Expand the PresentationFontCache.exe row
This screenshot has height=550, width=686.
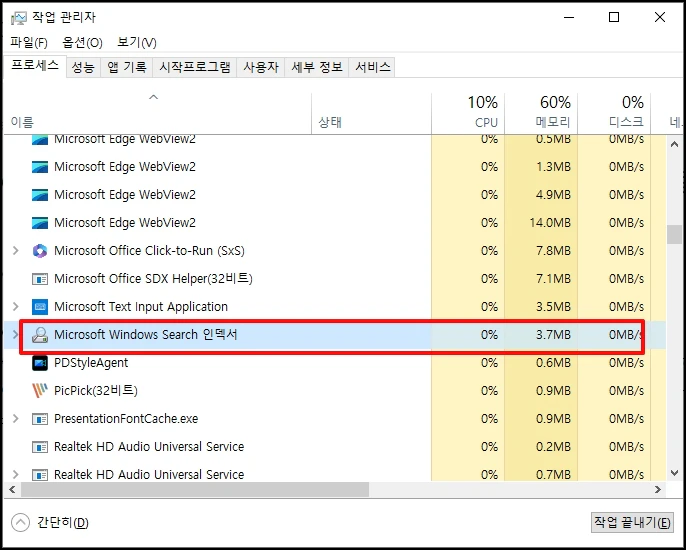tap(16, 419)
